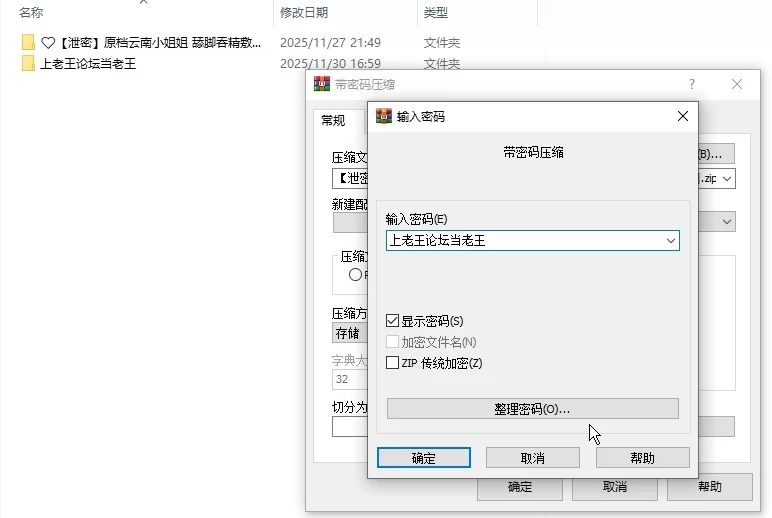Screen dimensions: 772x518
Task: Open 整理密码(O)... button
Action: click(533, 409)
